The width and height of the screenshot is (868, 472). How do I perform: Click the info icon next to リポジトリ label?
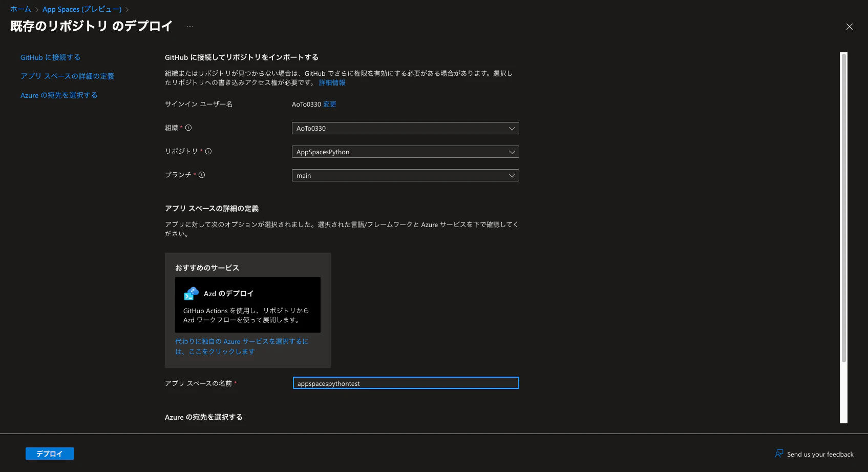point(208,151)
